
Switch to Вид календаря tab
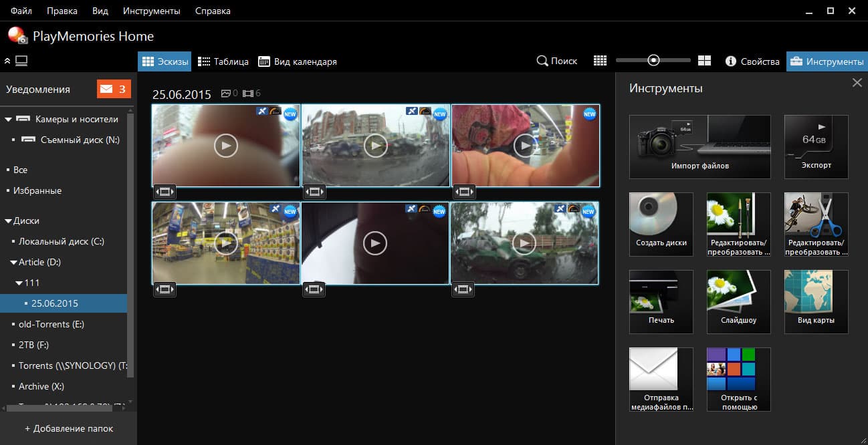click(298, 61)
